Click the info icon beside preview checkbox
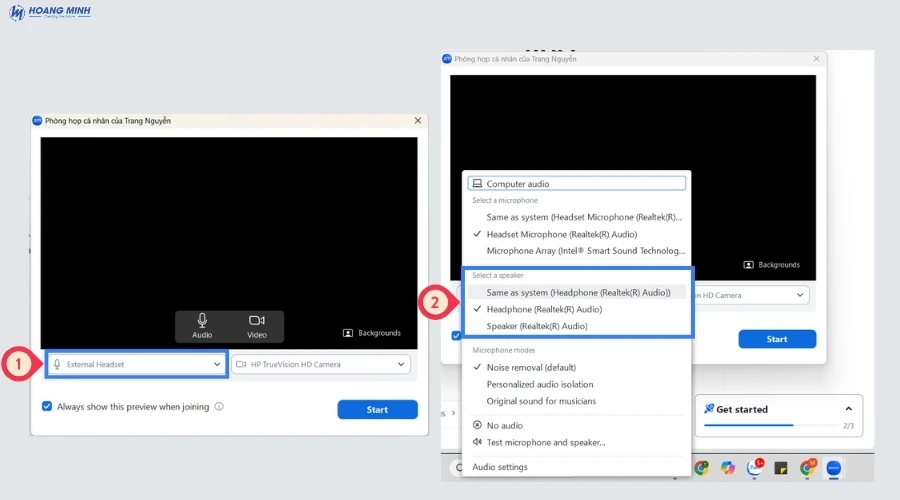Screen dimensions: 900x500 (x=219, y=407)
